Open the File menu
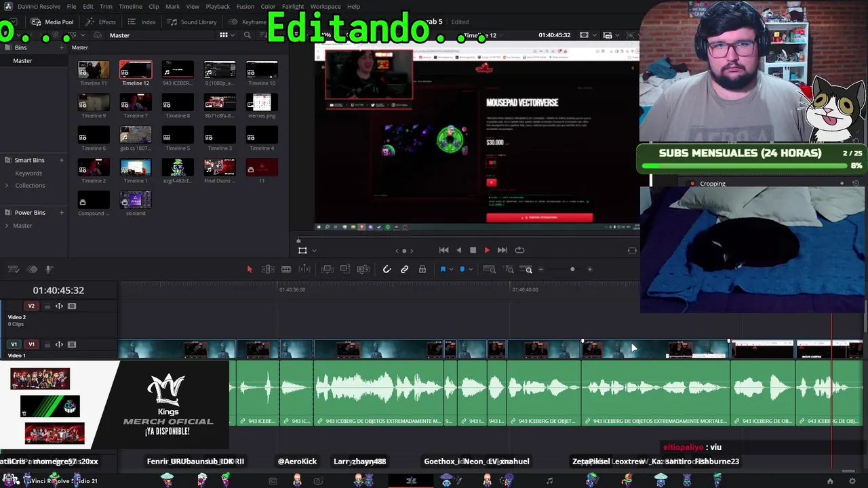Screen dimensions: 868x488 [x=71, y=7]
